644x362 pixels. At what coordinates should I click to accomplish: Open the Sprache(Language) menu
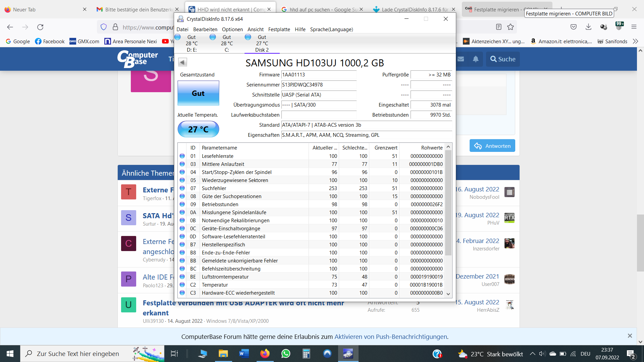(x=331, y=29)
